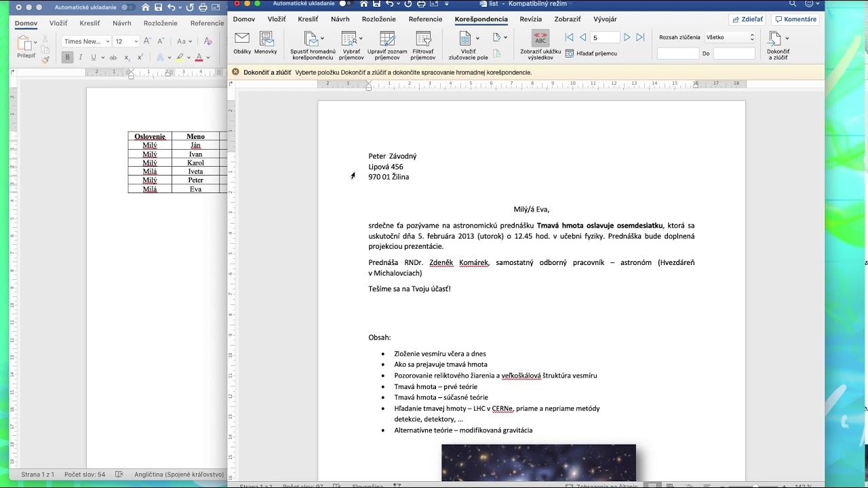Image resolution: width=868 pixels, height=488 pixels.
Task: Open Rozsah zlúčenia dropdown showing Všetko
Action: (x=730, y=37)
